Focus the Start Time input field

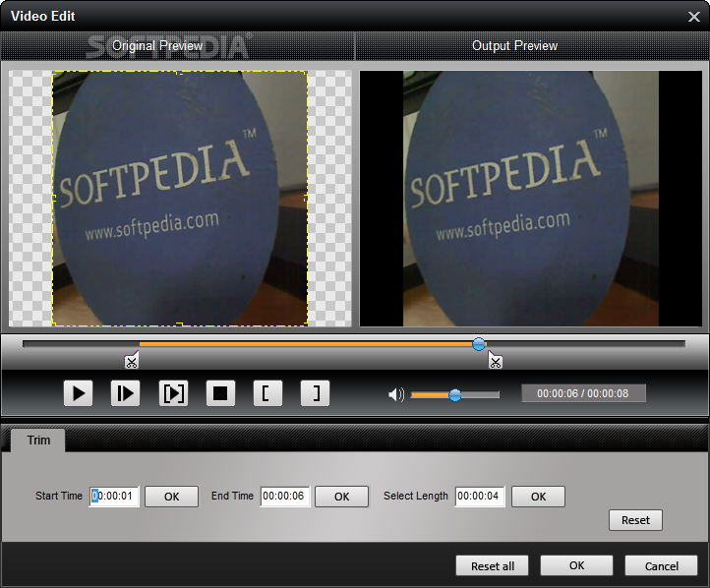[x=114, y=497]
